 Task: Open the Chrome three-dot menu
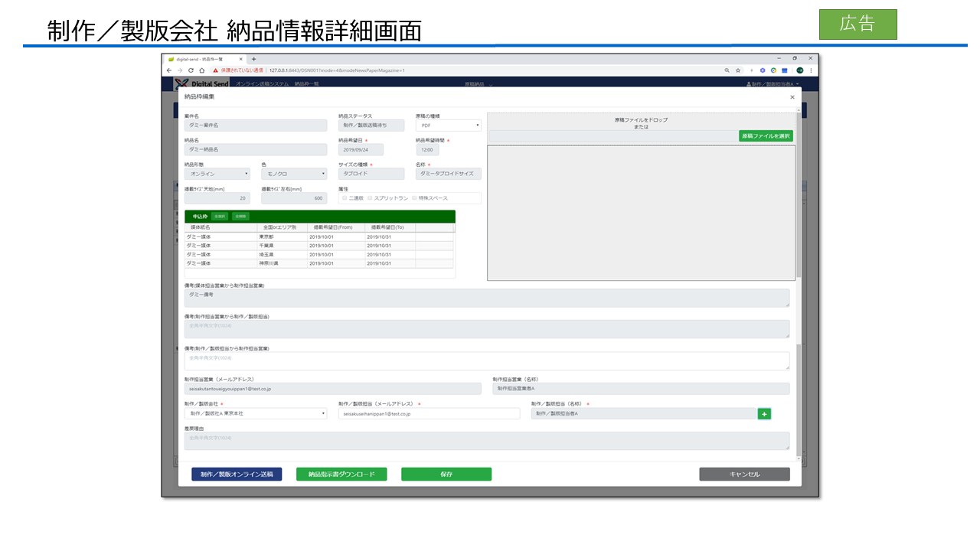click(811, 70)
